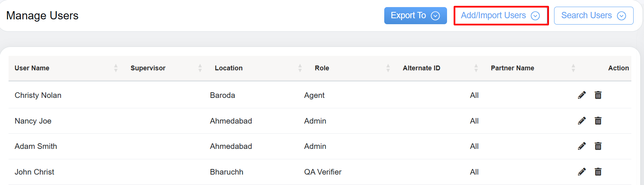644x185 pixels.
Task: Click pencil icon for Nancy Joe
Action: (x=582, y=121)
